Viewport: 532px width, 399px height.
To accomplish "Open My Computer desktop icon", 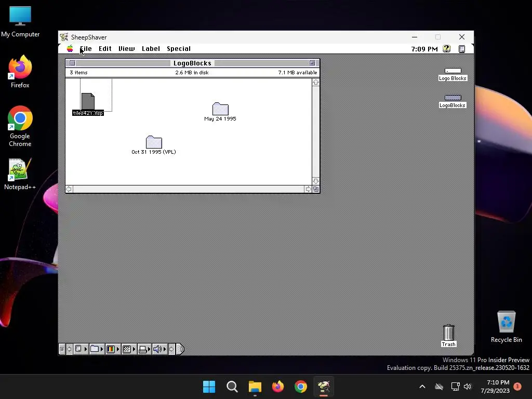I will click(20, 22).
